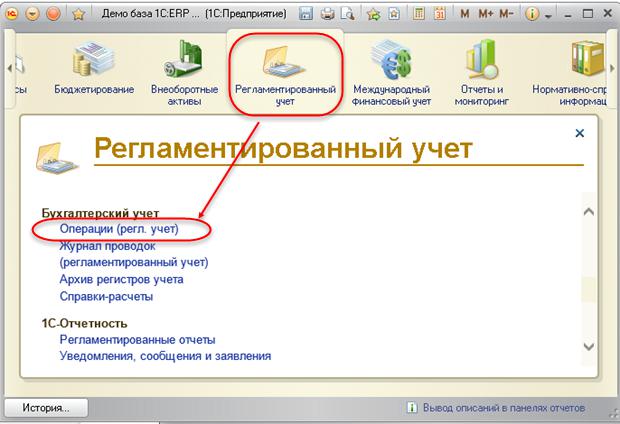
Task: Click the M- memory subtract button
Action: coord(506,14)
